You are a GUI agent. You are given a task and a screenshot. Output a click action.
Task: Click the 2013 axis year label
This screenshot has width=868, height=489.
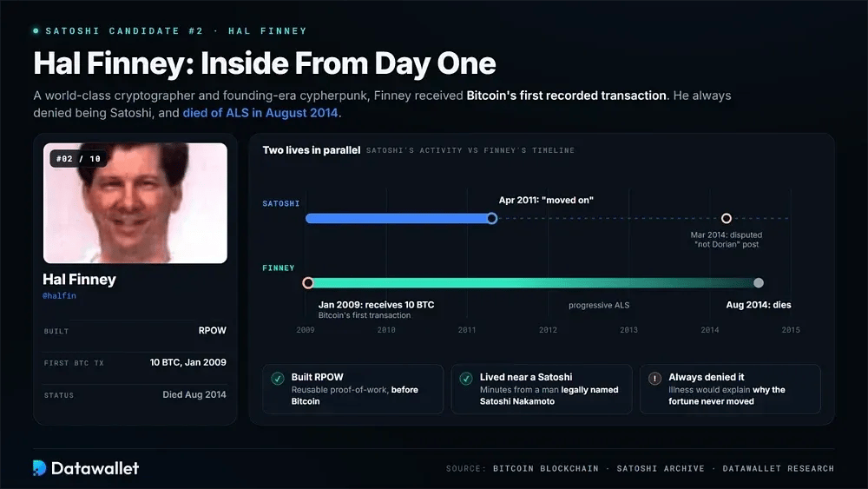(628, 330)
